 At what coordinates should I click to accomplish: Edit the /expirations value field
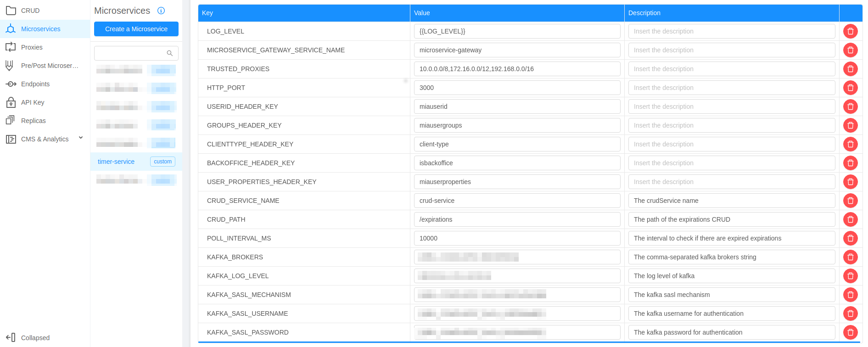517,219
